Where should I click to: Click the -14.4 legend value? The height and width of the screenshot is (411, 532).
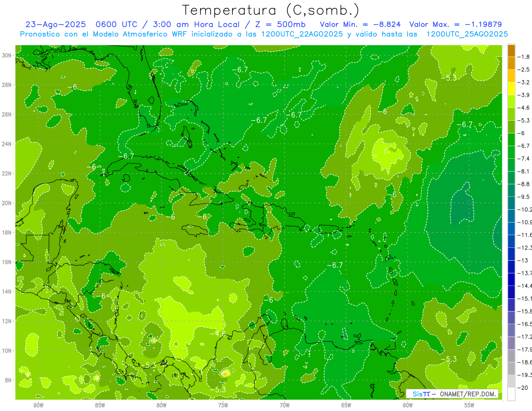coord(526,286)
